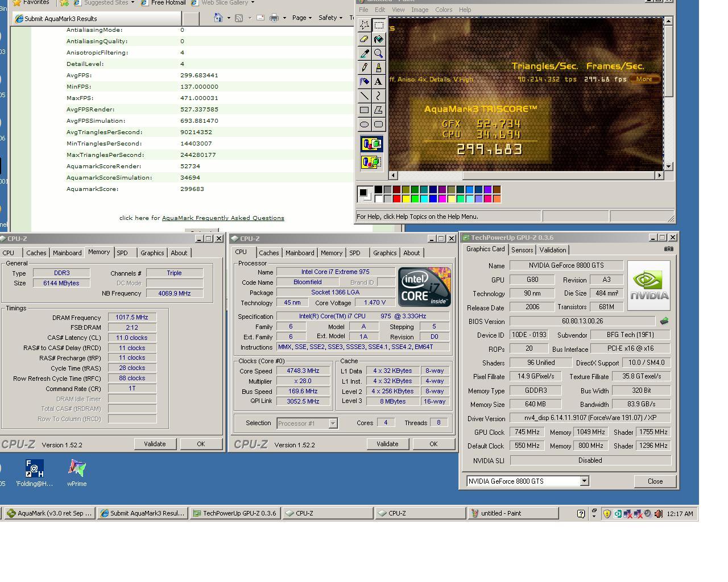Screen dimensions: 728x582
Task: Click the BIOS save icon in GPU-Z
Action: click(x=664, y=321)
